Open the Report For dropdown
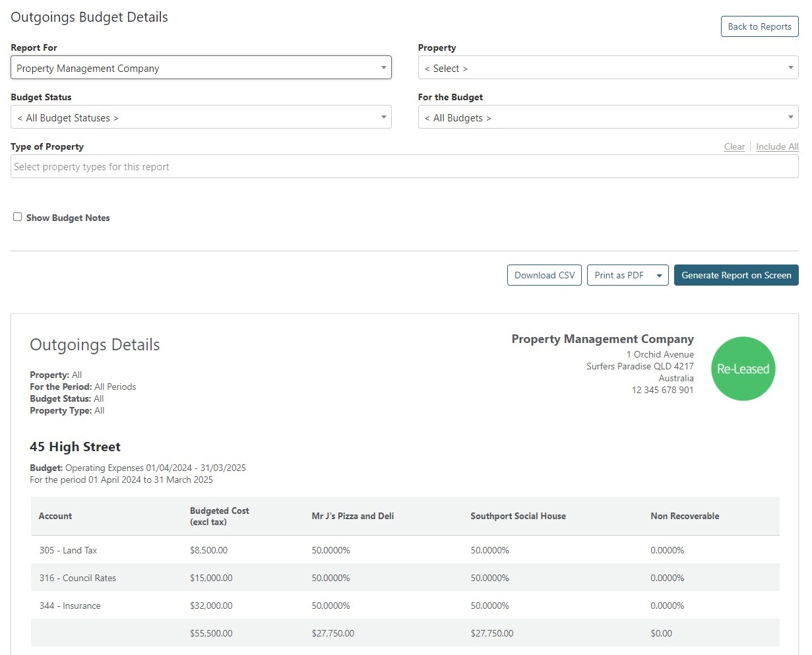The image size is (812, 655). [x=201, y=68]
